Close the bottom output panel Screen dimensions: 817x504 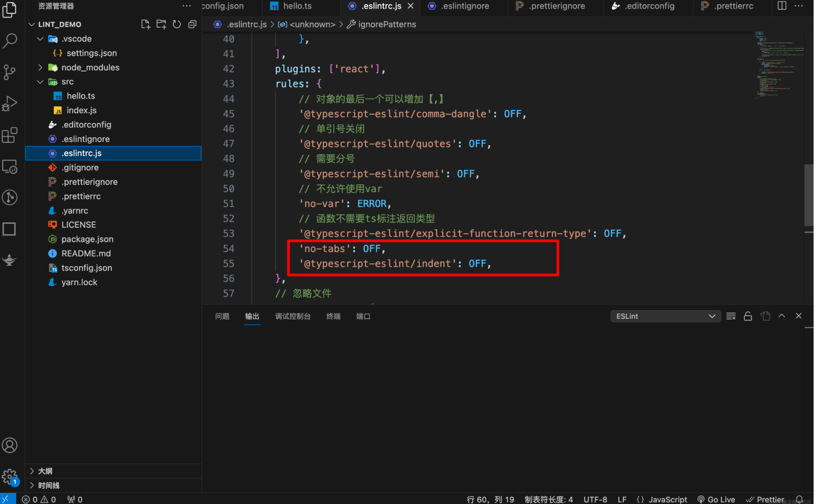coord(799,316)
